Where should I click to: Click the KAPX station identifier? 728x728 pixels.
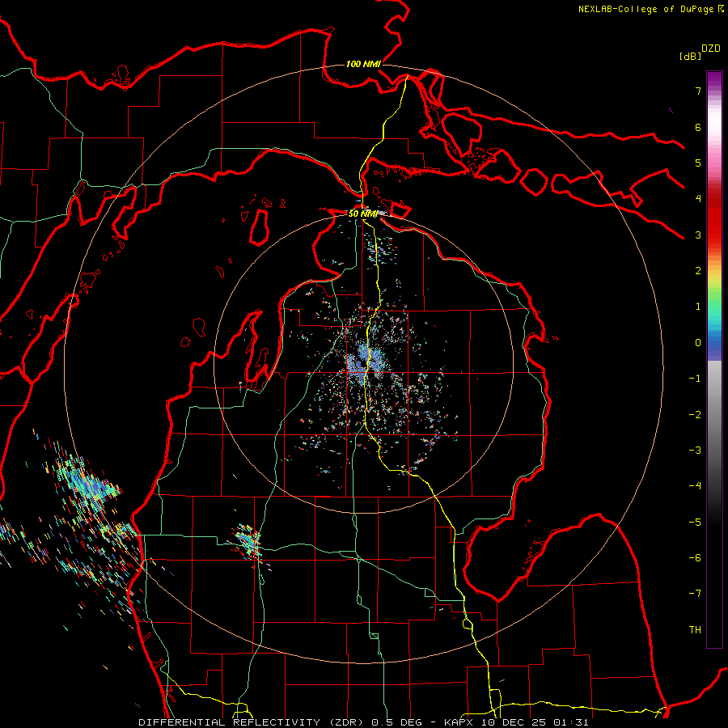(x=460, y=722)
